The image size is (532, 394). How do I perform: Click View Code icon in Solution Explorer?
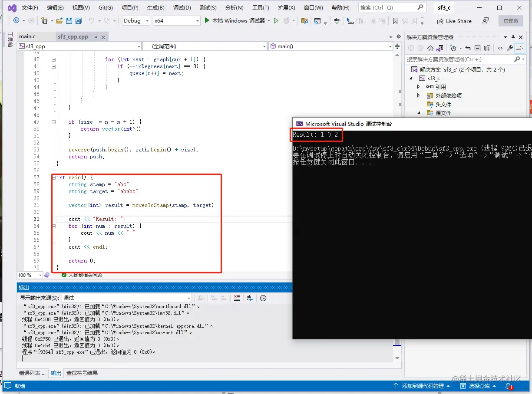pyautogui.click(x=500, y=48)
